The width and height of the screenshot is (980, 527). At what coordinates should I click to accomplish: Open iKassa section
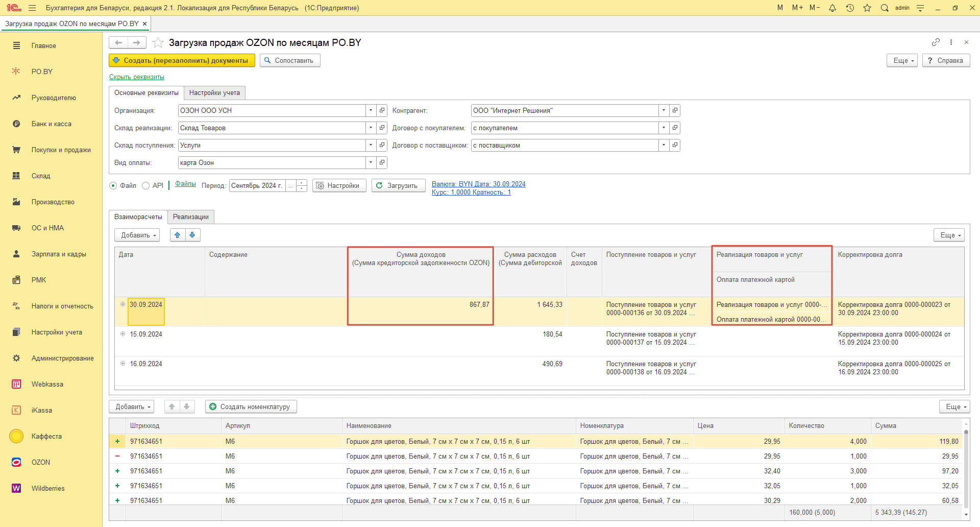[x=42, y=410]
